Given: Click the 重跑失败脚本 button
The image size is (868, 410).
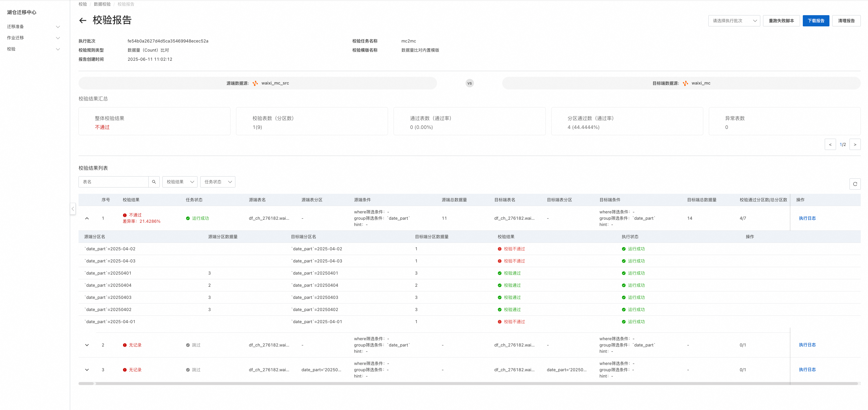Looking at the screenshot, I should (x=781, y=21).
